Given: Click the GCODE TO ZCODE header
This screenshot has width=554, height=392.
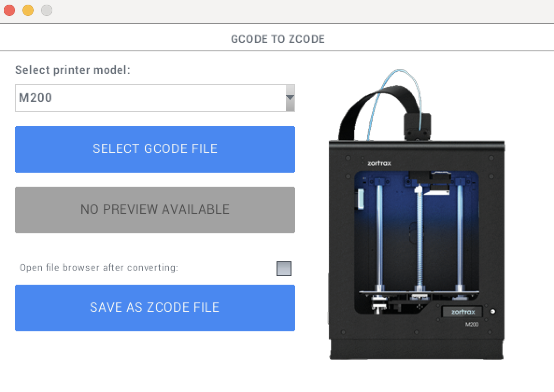Looking at the screenshot, I should point(277,39).
